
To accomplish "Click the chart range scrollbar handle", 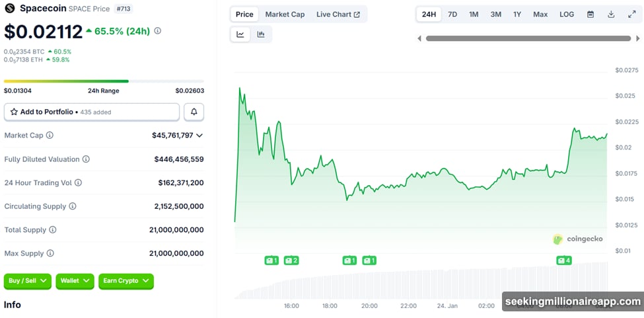I will (528, 38).
